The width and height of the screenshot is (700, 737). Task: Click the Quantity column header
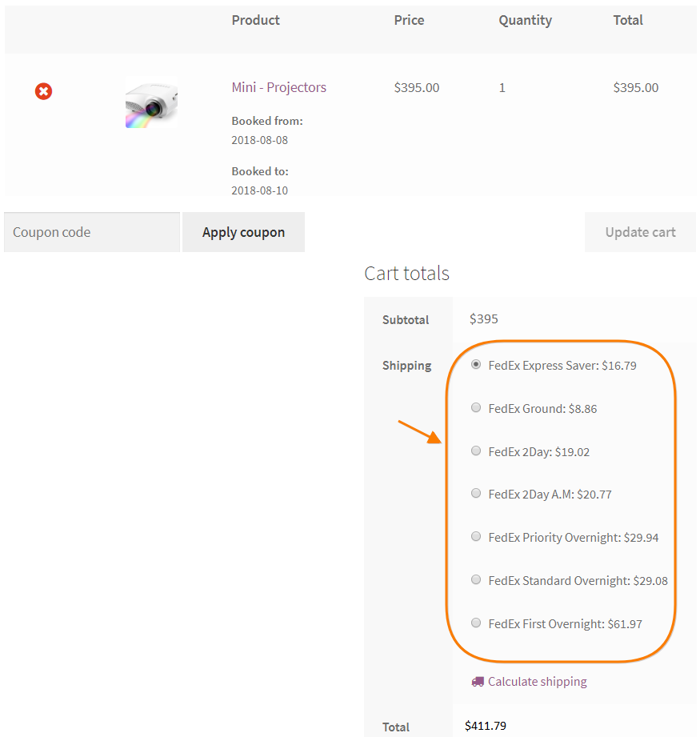pyautogui.click(x=526, y=21)
